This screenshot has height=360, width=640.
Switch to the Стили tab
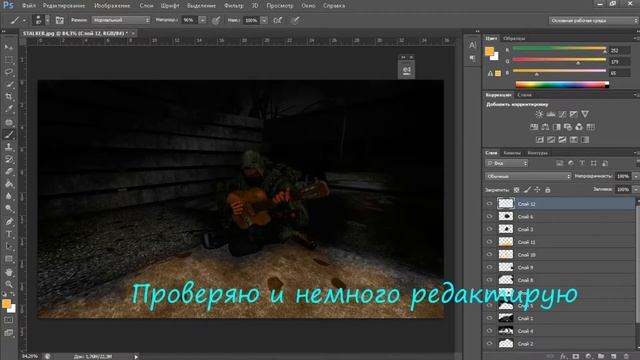(524, 95)
